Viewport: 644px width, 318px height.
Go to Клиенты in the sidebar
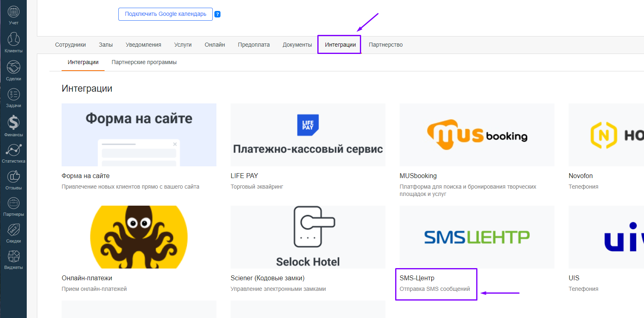[x=13, y=39]
